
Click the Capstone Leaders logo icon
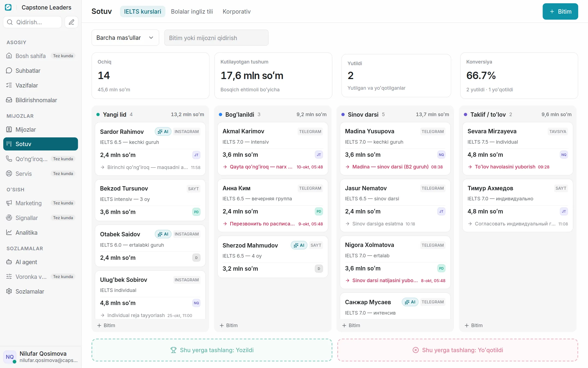[8, 7]
